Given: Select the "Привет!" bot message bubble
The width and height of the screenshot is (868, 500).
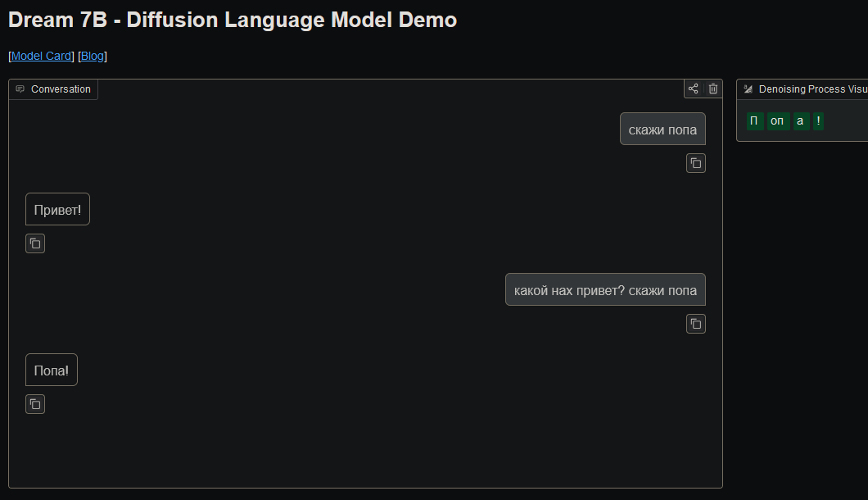Looking at the screenshot, I should click(57, 210).
